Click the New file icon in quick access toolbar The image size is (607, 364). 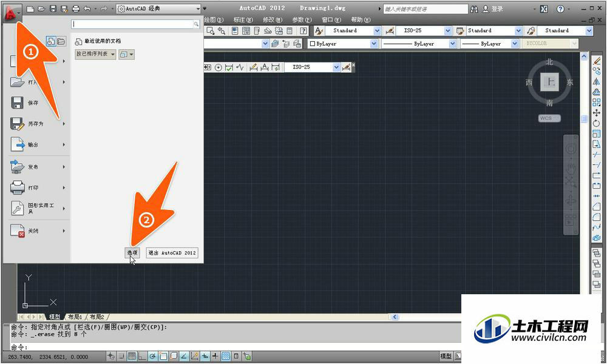pos(30,8)
